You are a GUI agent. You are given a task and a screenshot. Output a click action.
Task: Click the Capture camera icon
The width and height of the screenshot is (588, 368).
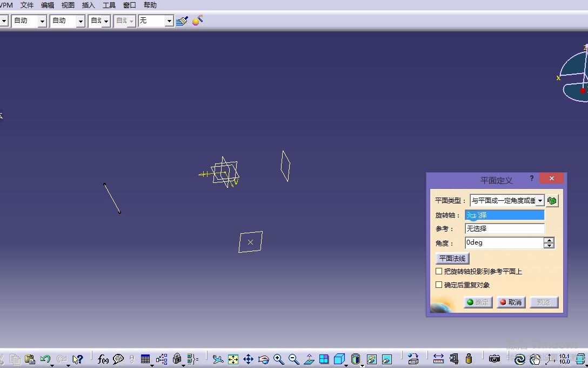tap(495, 359)
